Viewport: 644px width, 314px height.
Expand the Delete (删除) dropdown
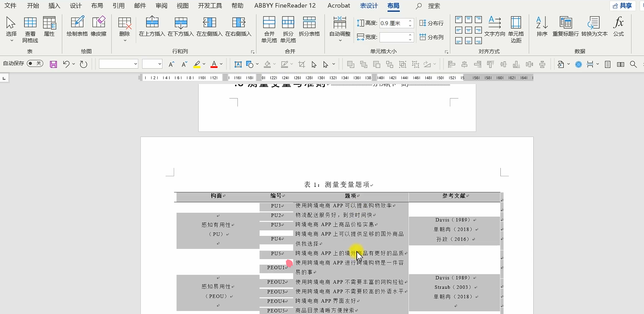tap(125, 40)
